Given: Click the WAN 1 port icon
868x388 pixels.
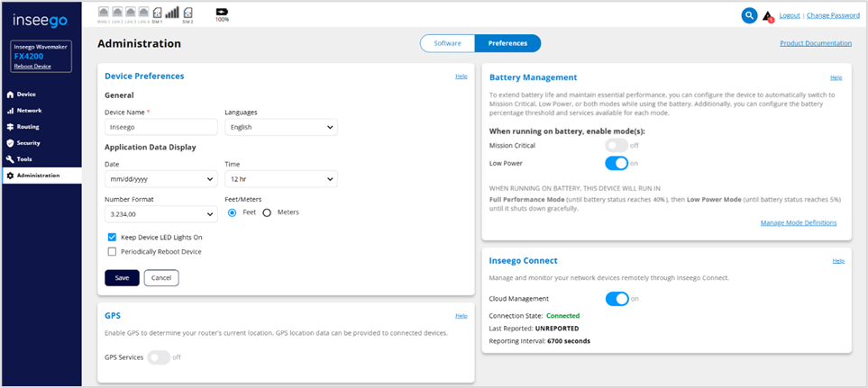Looking at the screenshot, I should tap(104, 13).
